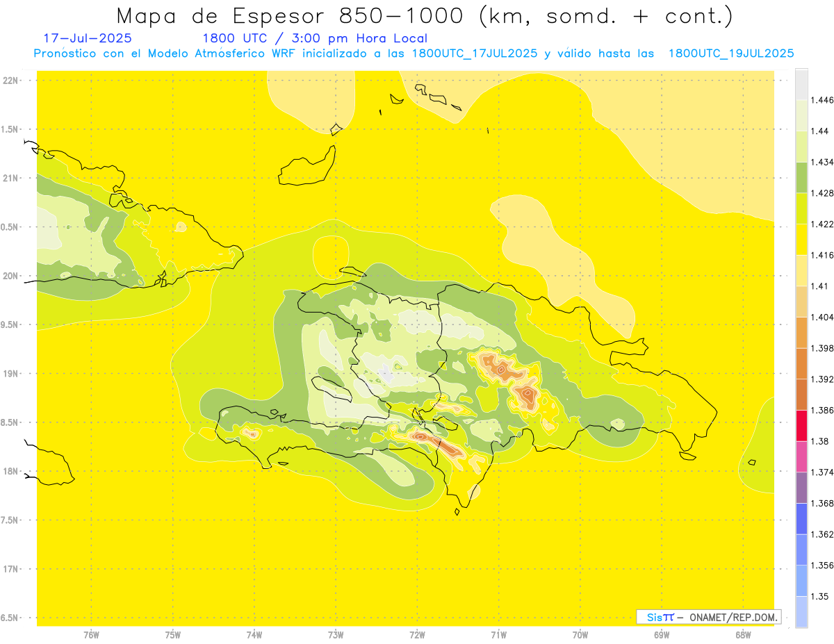Click the red legend swatch between 1.38 and 1.386
The width and height of the screenshot is (834, 644).
[x=801, y=425]
